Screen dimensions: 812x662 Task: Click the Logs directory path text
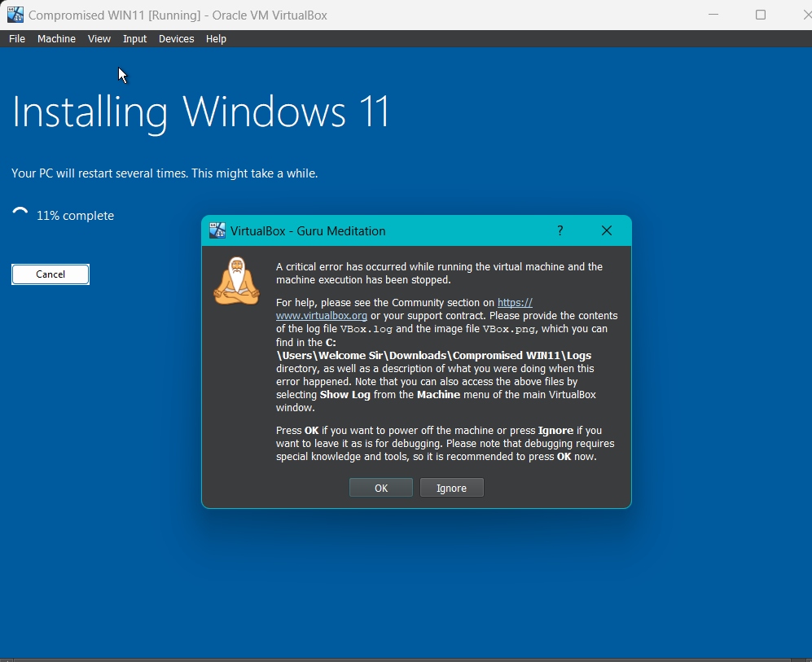click(x=433, y=356)
